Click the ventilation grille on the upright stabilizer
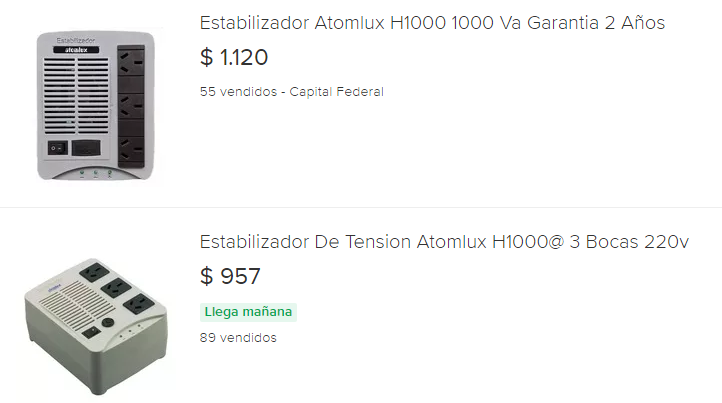This screenshot has height=403, width=722. [76, 95]
